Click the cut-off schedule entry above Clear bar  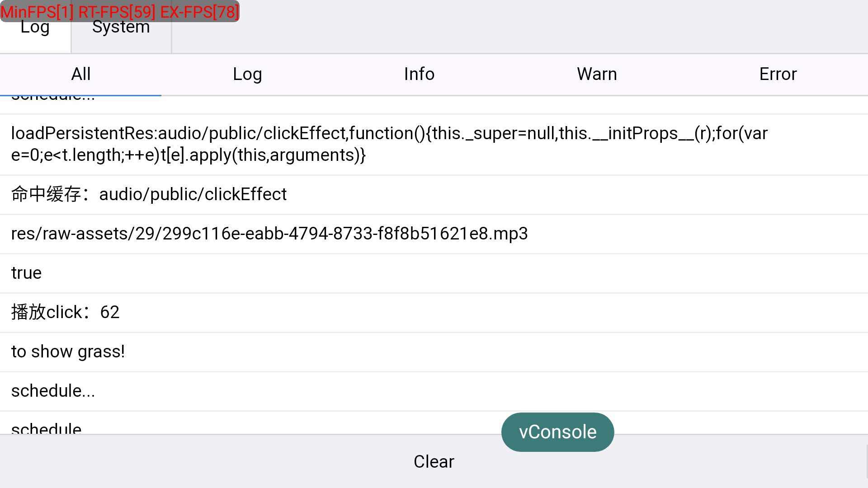pos(46,427)
